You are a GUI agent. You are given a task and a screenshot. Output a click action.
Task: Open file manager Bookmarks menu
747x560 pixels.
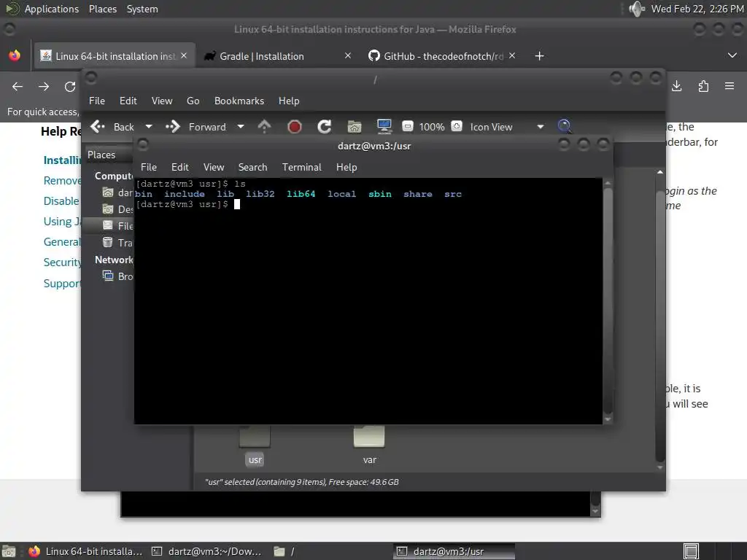coord(239,101)
